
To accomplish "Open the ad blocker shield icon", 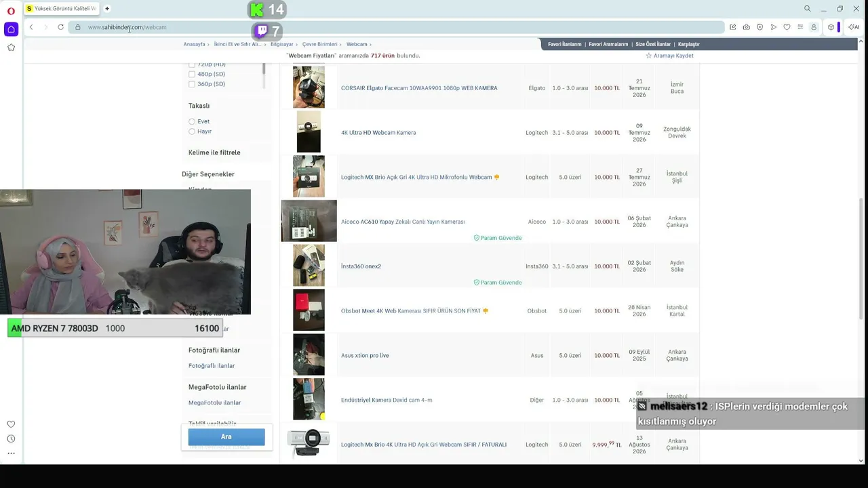I will 759,27.
